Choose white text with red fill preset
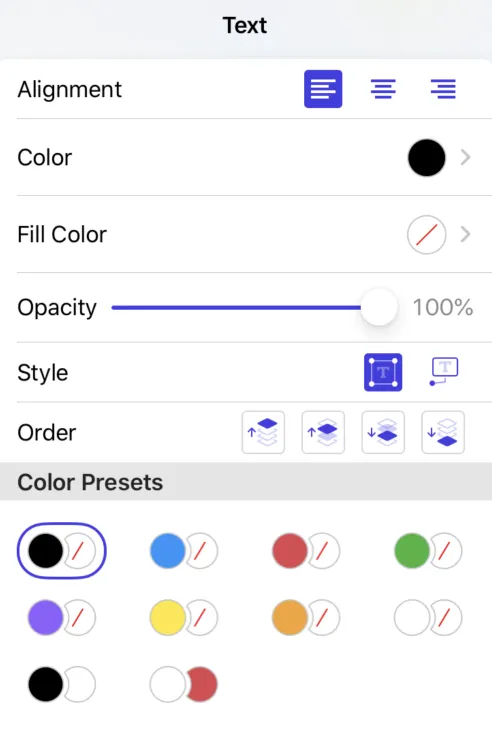Viewport: 492px width, 729px height. pyautogui.click(x=184, y=684)
